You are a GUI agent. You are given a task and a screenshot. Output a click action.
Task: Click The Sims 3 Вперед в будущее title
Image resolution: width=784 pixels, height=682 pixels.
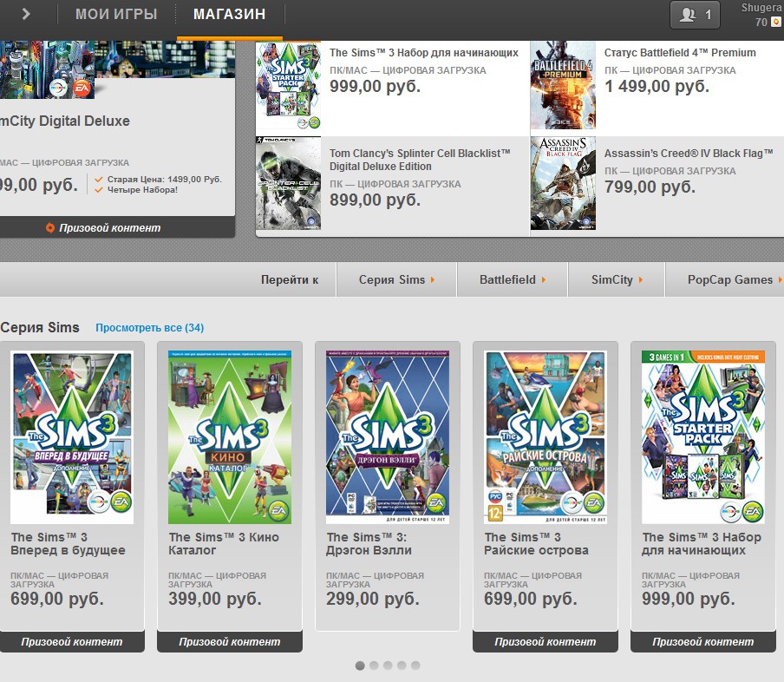pos(68,544)
